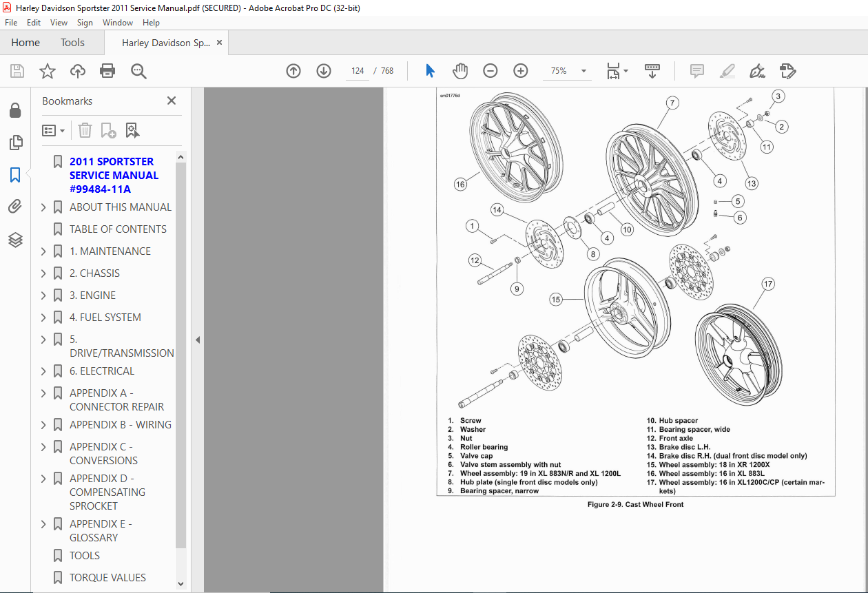This screenshot has width=868, height=593.
Task: Open the Help menu
Action: [151, 23]
